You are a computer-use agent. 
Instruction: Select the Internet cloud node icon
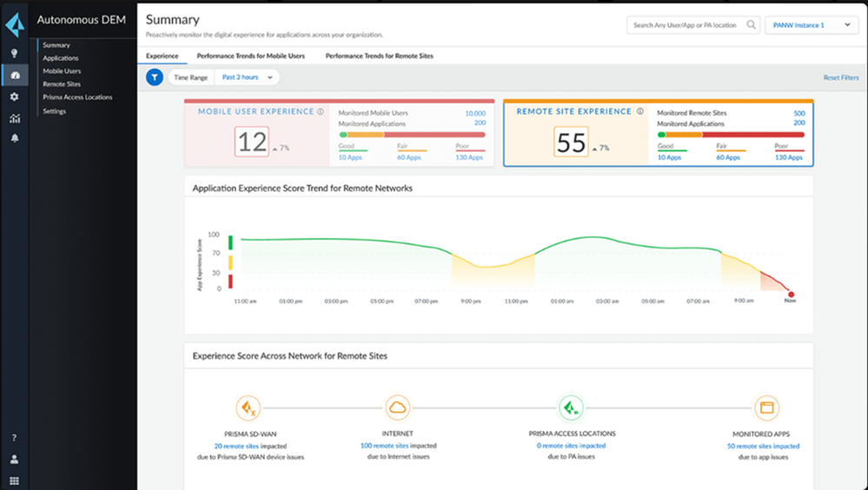click(x=398, y=407)
